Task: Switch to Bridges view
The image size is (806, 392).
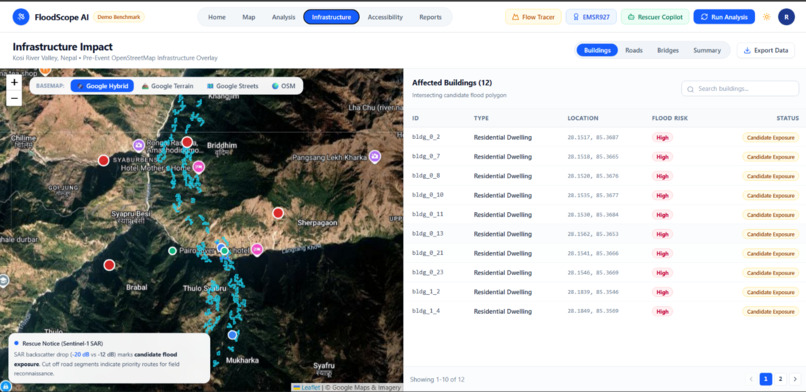Action: [x=668, y=50]
